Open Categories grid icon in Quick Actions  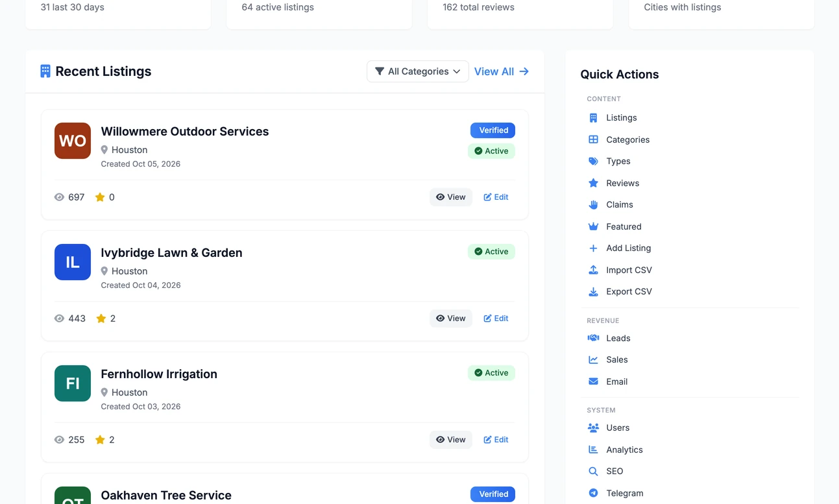(x=593, y=139)
